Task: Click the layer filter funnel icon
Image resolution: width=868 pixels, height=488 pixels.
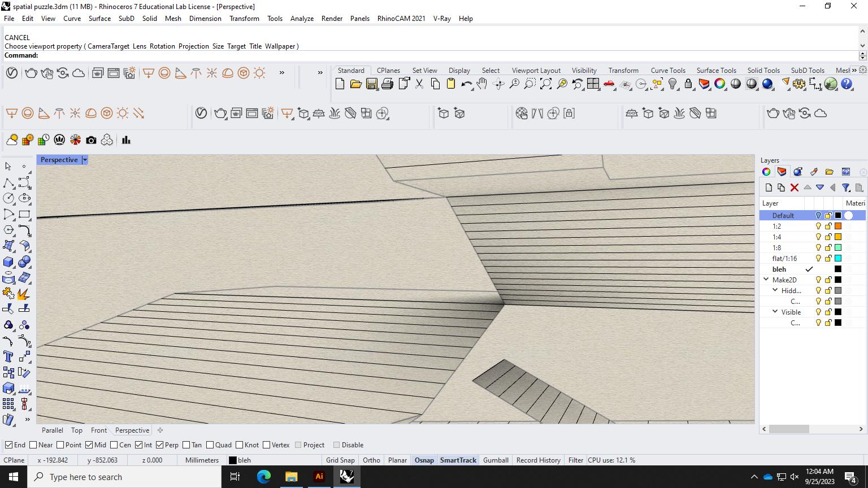Action: pyautogui.click(x=846, y=188)
